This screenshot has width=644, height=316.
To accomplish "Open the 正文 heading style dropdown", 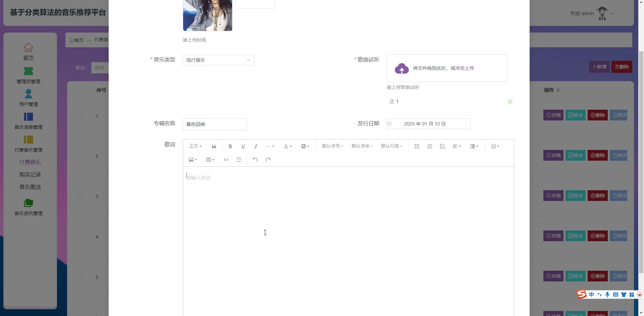I will coord(195,146).
